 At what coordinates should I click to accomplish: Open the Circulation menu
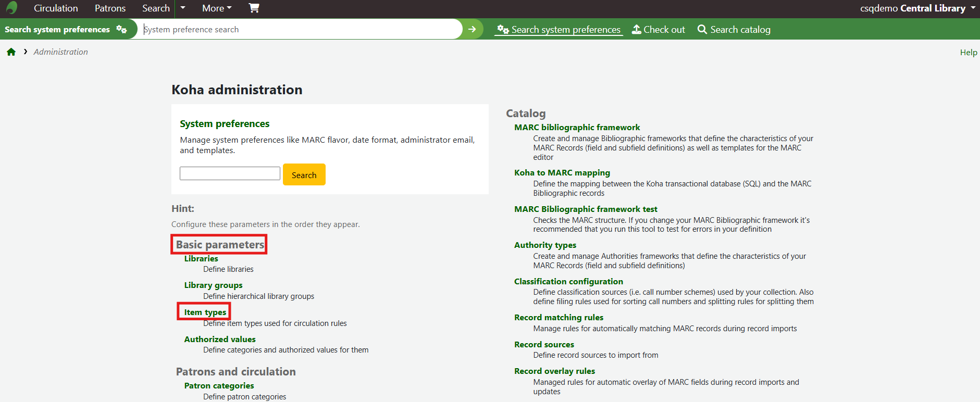(56, 8)
